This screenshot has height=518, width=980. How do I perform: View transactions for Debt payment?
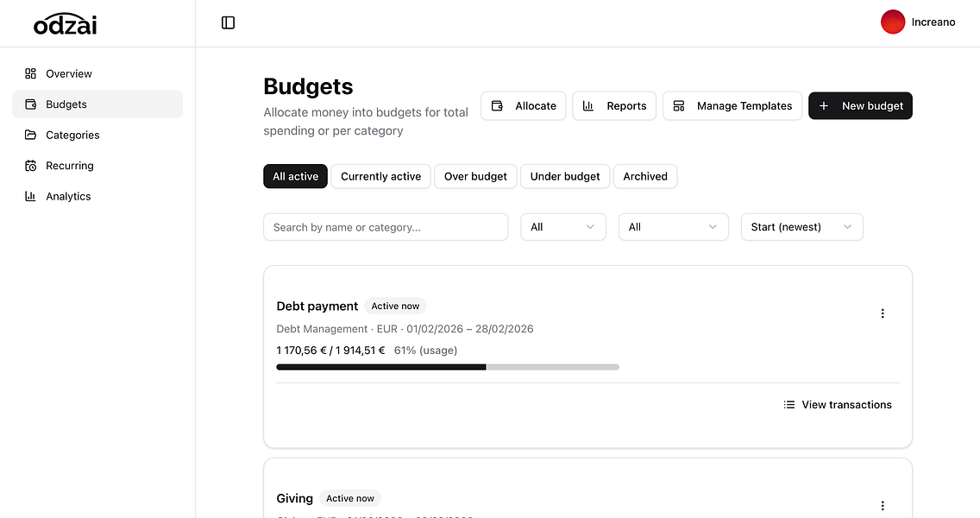[838, 405]
